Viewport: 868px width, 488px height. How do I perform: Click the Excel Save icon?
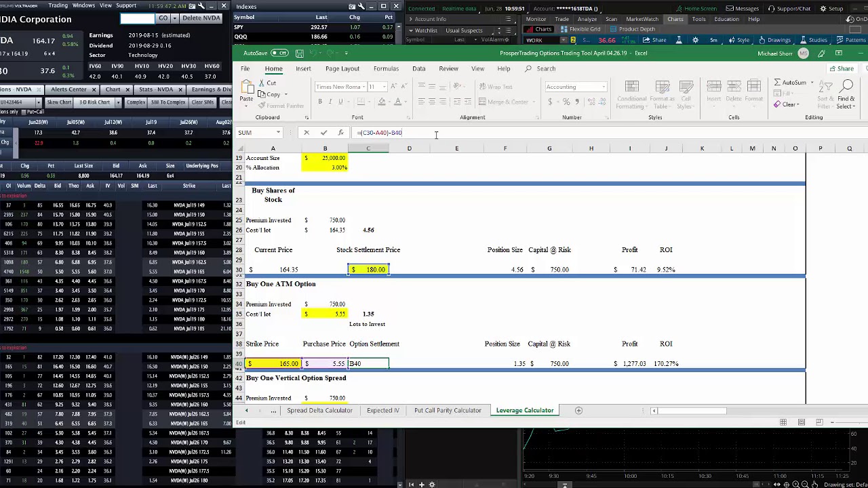coord(299,53)
